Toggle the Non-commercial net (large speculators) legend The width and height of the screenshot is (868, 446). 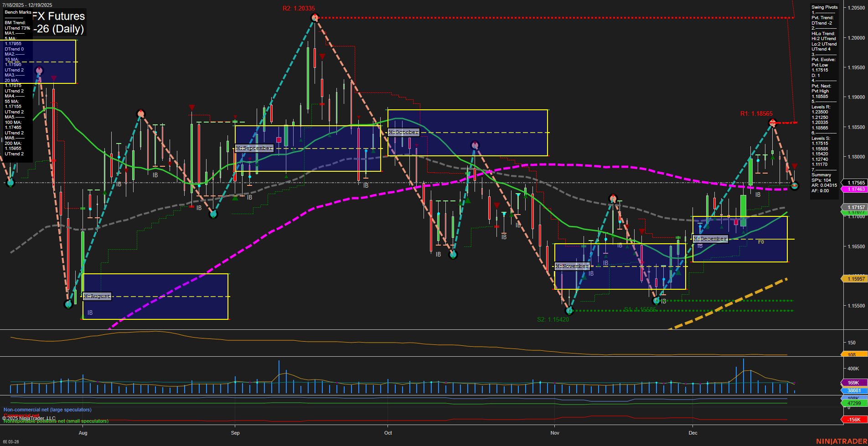pos(48,410)
